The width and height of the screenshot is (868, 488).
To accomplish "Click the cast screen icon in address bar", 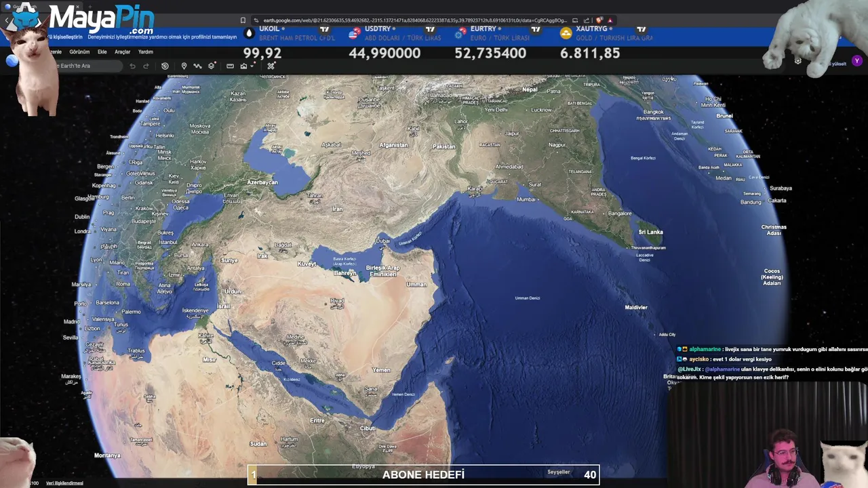I will click(575, 20).
